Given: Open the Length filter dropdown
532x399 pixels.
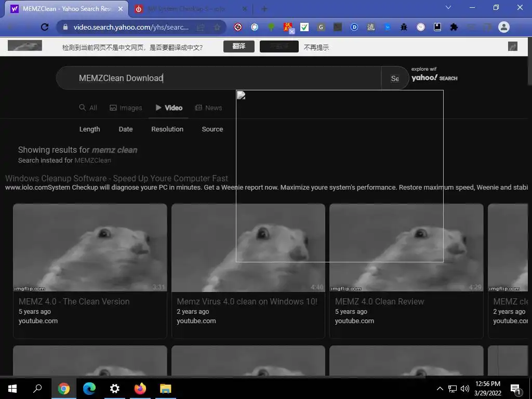Looking at the screenshot, I should pyautogui.click(x=89, y=129).
